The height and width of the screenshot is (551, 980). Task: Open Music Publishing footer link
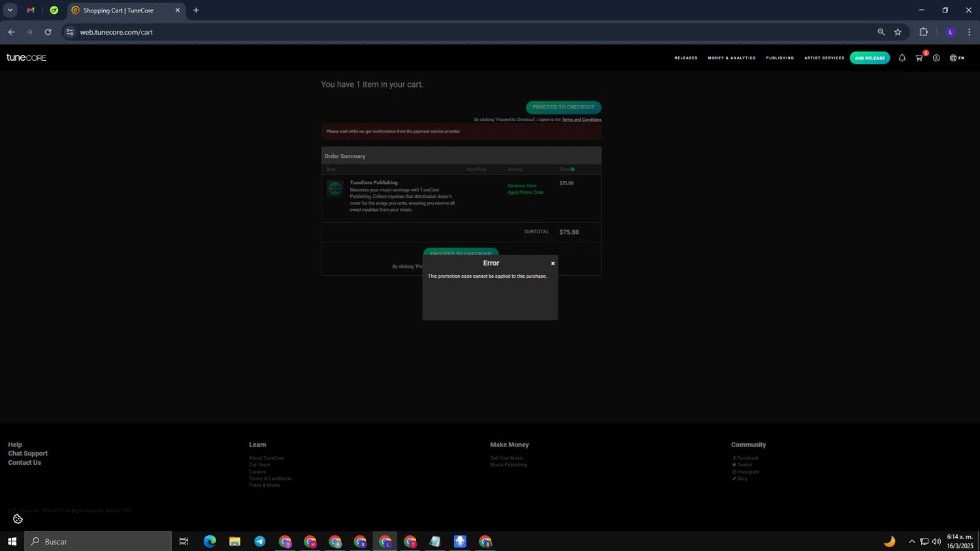pos(509,465)
